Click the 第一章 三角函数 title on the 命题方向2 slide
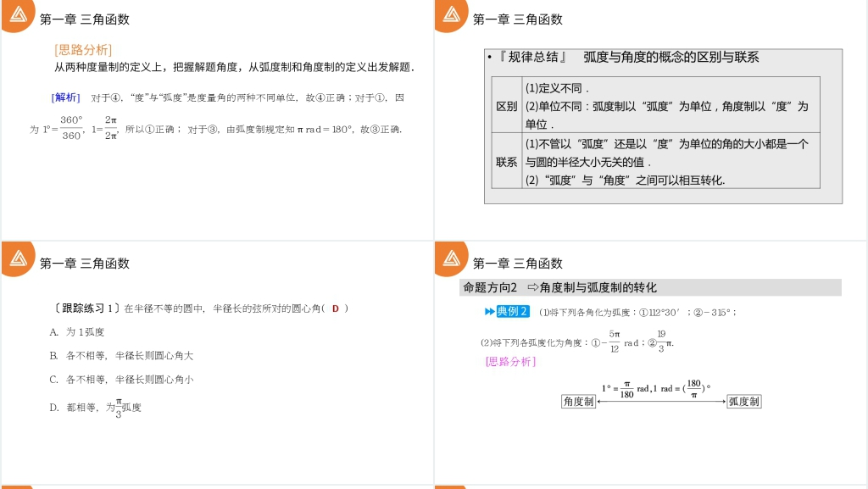This screenshot has width=868, height=489. 518,264
